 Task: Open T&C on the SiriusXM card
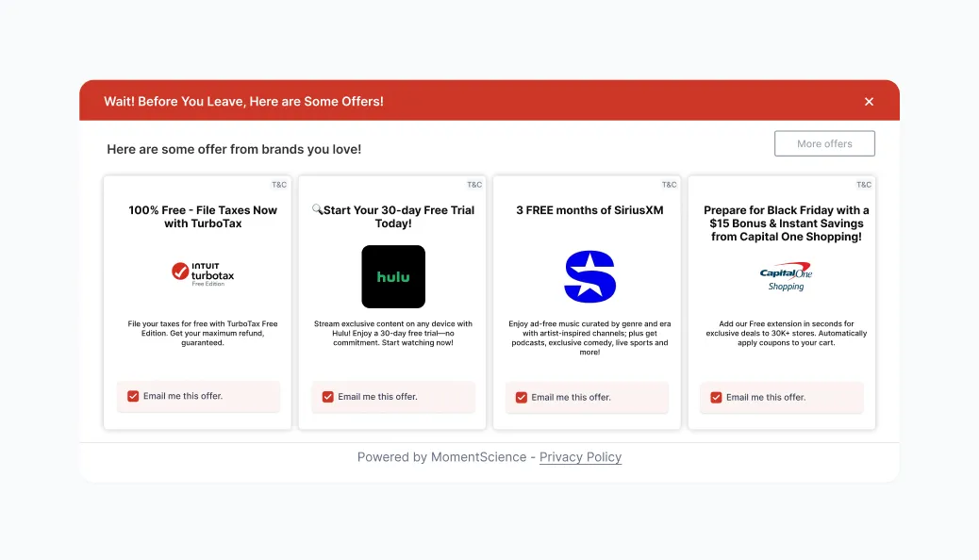[670, 185]
